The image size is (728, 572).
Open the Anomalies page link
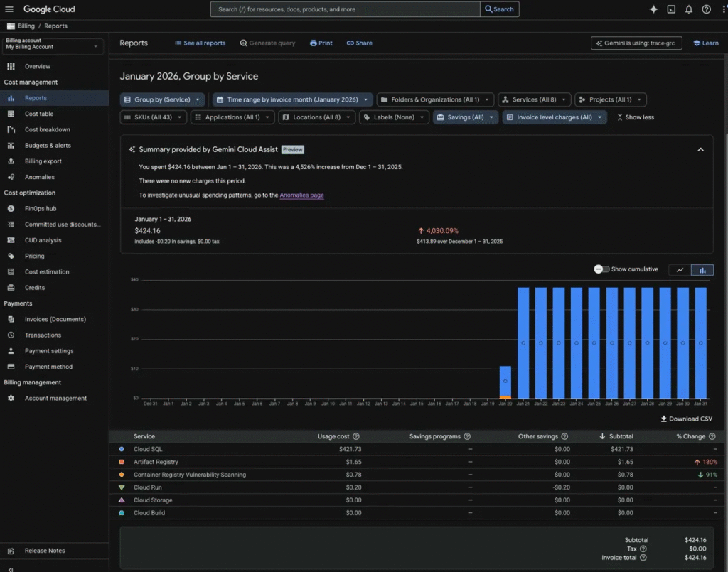[x=301, y=195]
